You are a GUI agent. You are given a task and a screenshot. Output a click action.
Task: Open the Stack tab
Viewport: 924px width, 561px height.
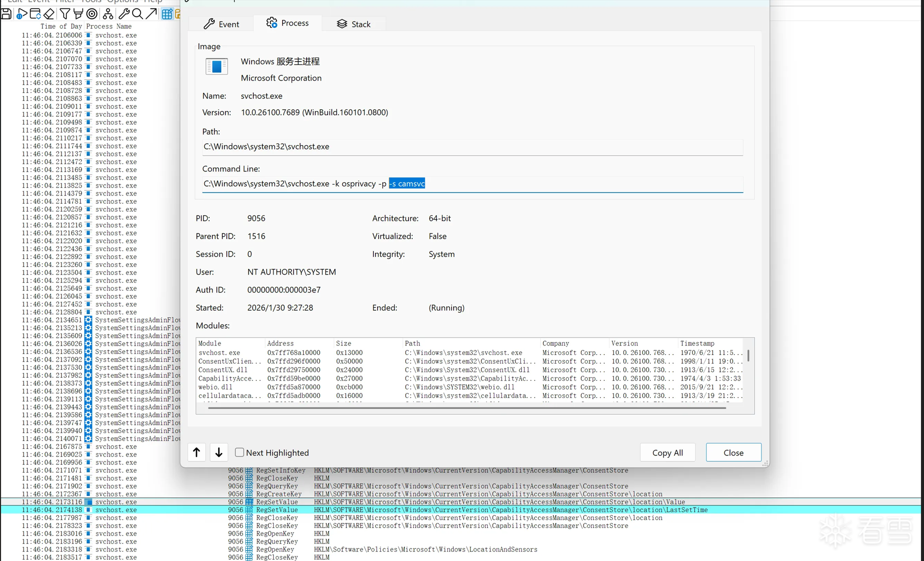[354, 24]
